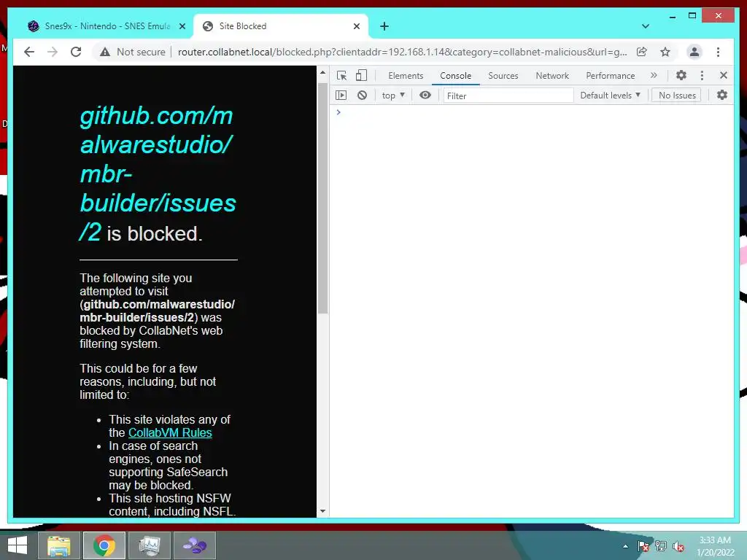747x560 pixels.
Task: Click the page scroll down arrow
Action: (322, 511)
